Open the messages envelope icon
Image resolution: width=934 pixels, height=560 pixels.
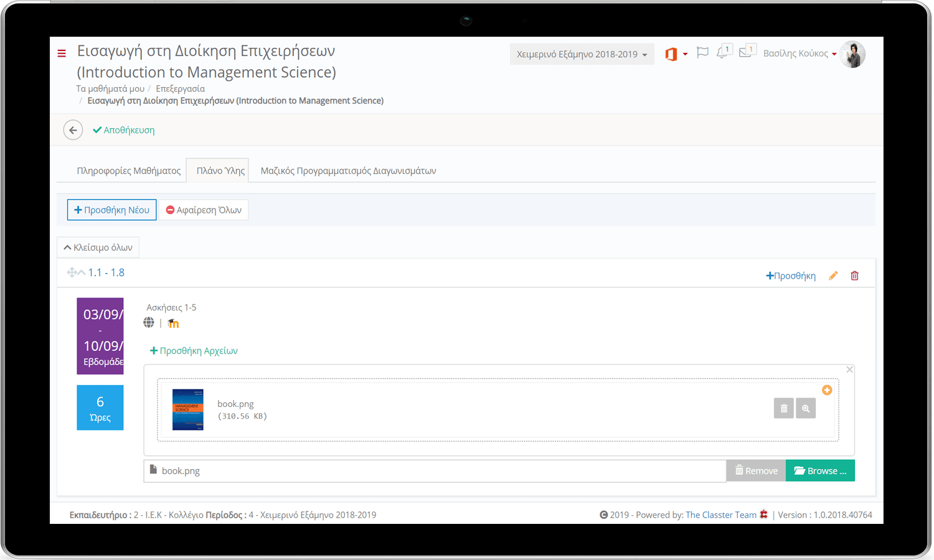click(x=746, y=52)
